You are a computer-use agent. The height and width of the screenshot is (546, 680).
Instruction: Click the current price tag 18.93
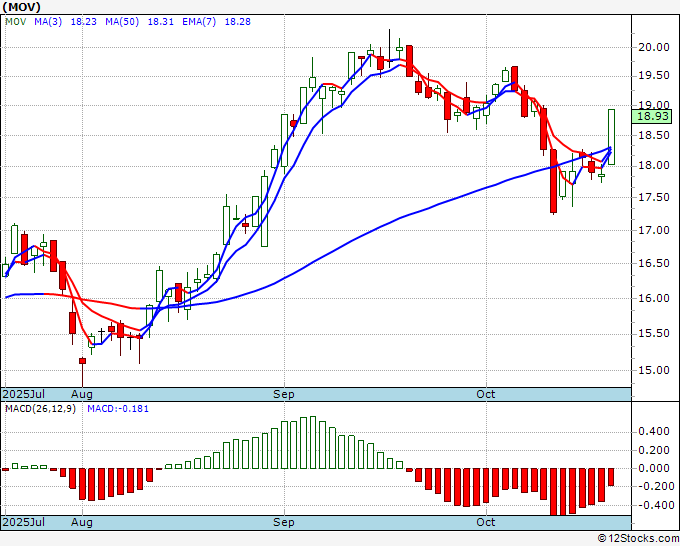(652, 116)
